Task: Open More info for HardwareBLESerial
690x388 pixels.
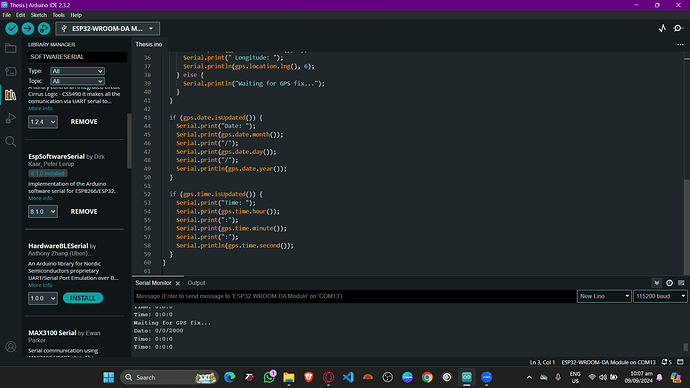Action: 40,285
